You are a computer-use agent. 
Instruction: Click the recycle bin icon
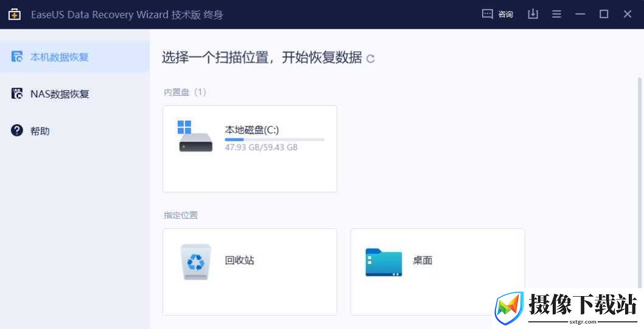(x=196, y=262)
